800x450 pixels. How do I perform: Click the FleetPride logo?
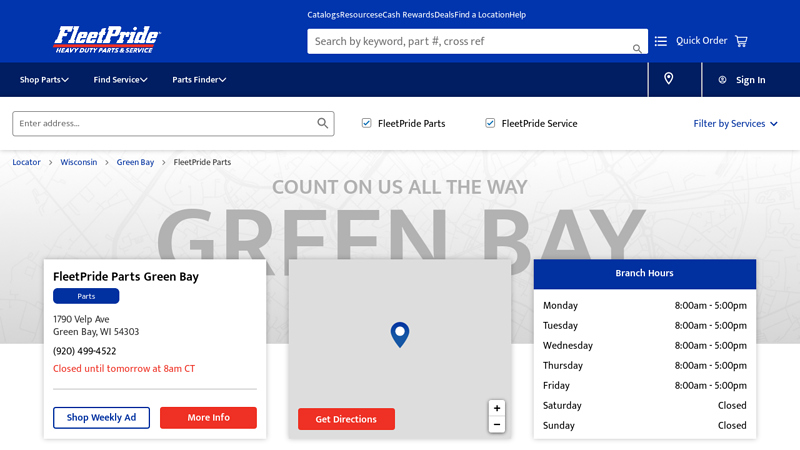click(x=107, y=39)
